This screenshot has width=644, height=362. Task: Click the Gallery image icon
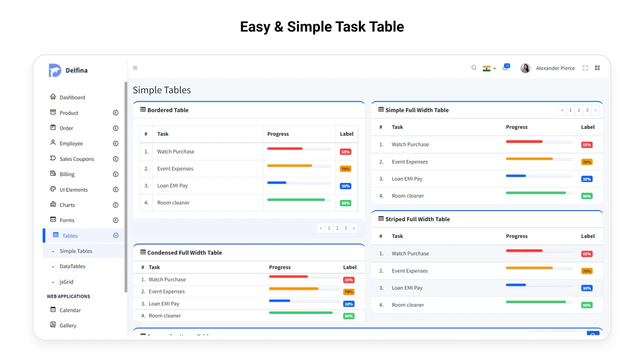pyautogui.click(x=53, y=325)
